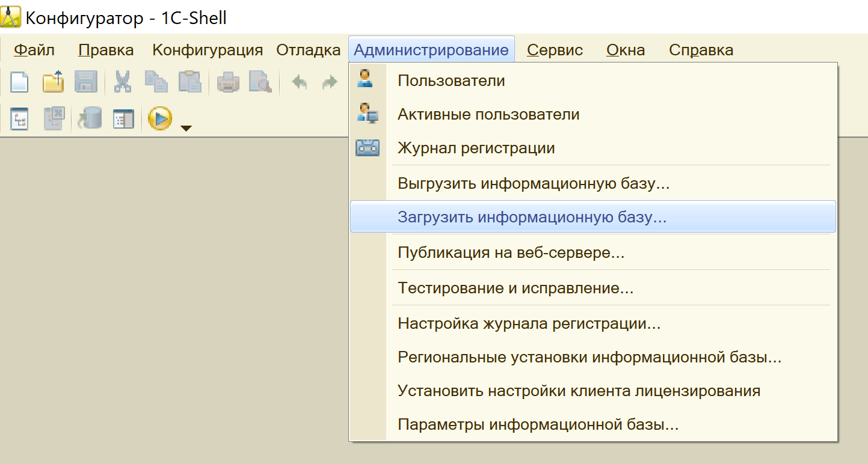Select Тестирование и исправление...
Image resolution: width=868 pixels, height=464 pixels.
tap(593, 288)
